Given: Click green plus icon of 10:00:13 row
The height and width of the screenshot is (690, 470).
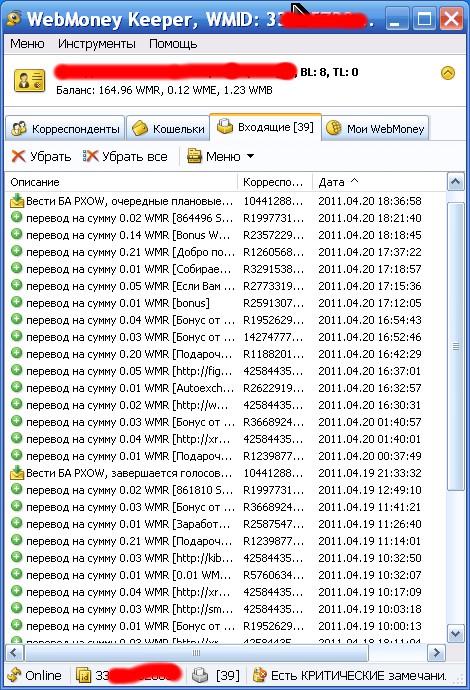Looking at the screenshot, I should point(17,625).
